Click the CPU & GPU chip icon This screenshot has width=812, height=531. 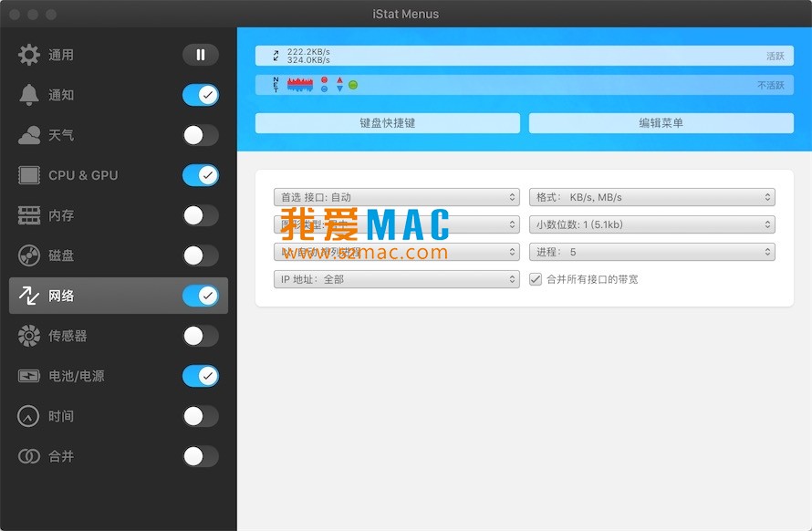tap(29, 175)
